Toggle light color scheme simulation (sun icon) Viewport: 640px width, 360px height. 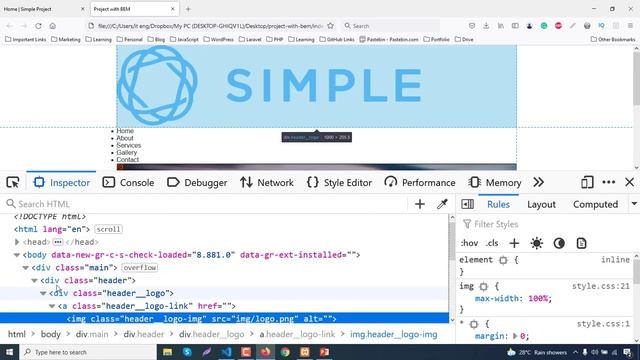pyautogui.click(x=536, y=243)
